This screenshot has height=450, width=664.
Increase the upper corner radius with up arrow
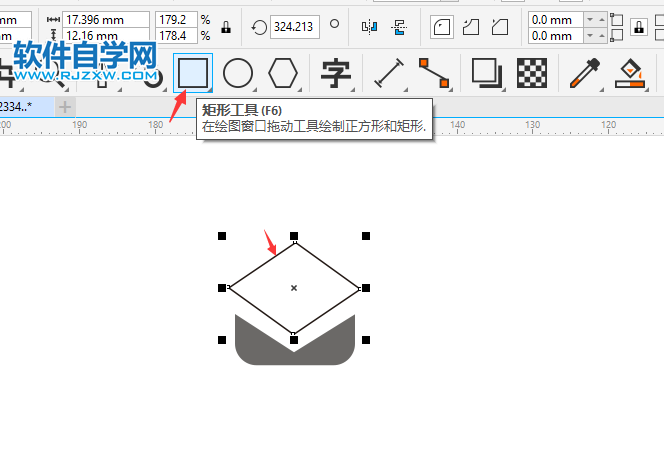602,20
